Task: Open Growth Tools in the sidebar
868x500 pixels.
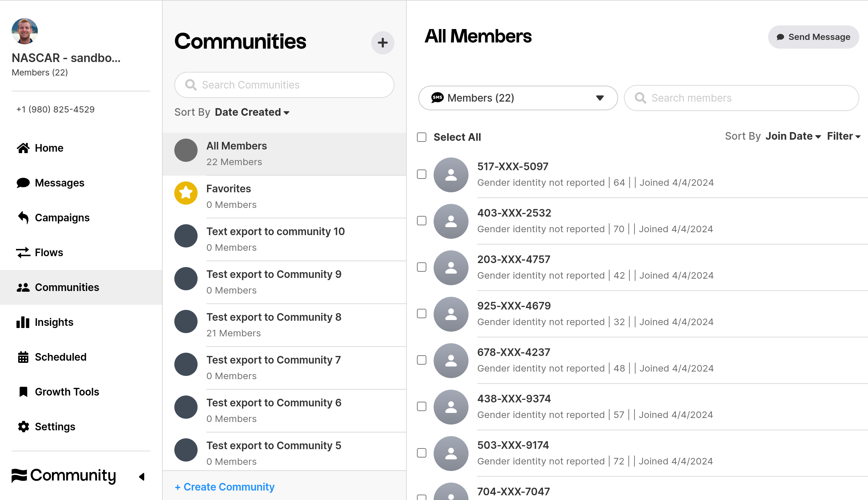Action: tap(81, 392)
